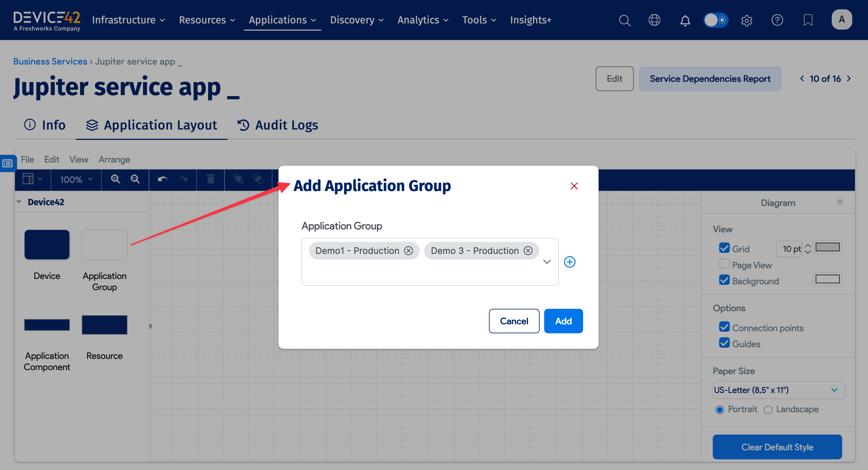Select Landscape orientation
Image resolution: width=868 pixels, height=470 pixels.
769,410
